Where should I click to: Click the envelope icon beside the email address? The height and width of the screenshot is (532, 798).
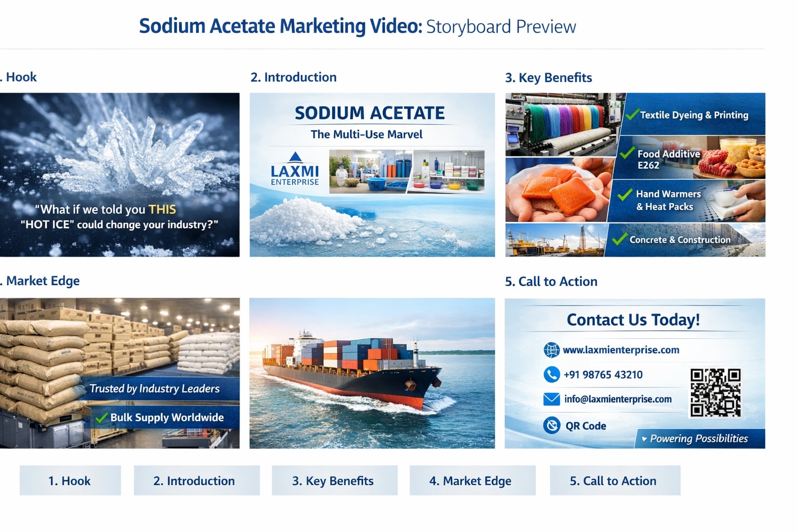pyautogui.click(x=551, y=399)
